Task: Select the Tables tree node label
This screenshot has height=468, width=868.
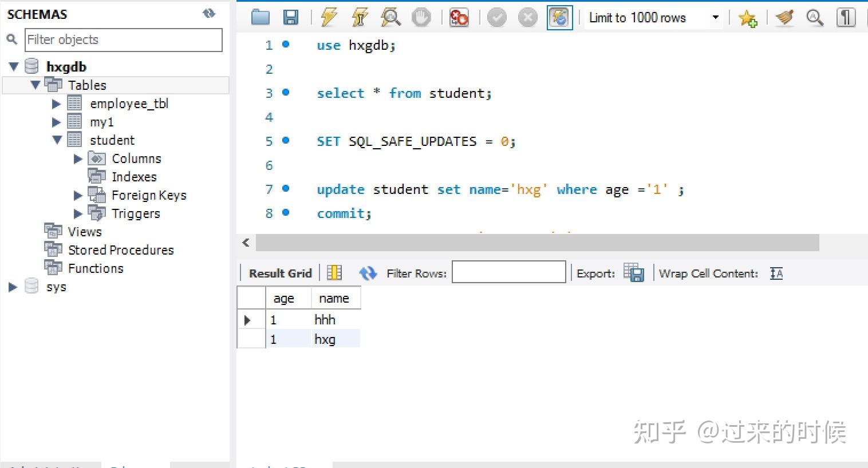Action: (87, 85)
